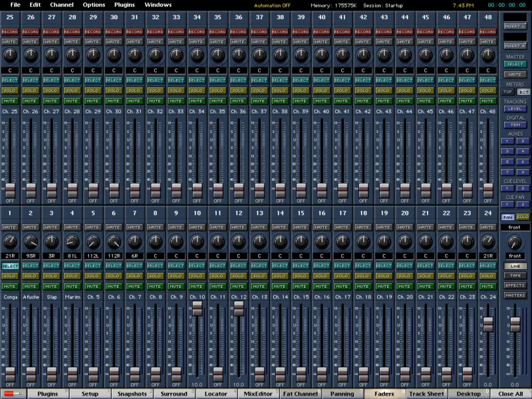Switch to the Track Sheet tab

click(x=426, y=394)
